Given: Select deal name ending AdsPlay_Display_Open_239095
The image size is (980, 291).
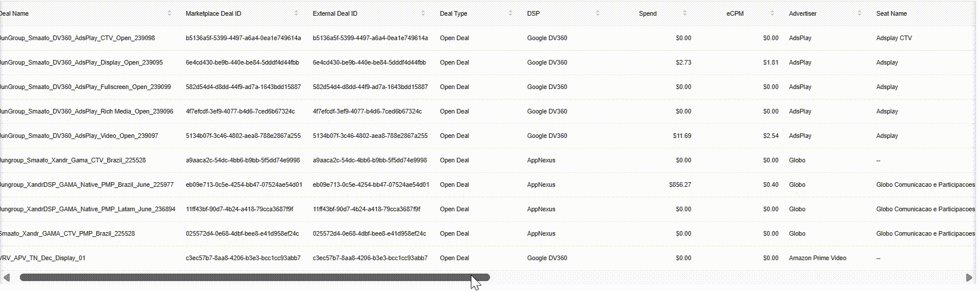Looking at the screenshot, I should [x=81, y=62].
